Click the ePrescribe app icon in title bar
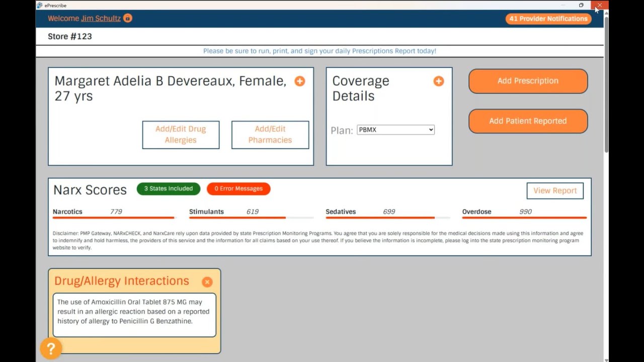 40,5
